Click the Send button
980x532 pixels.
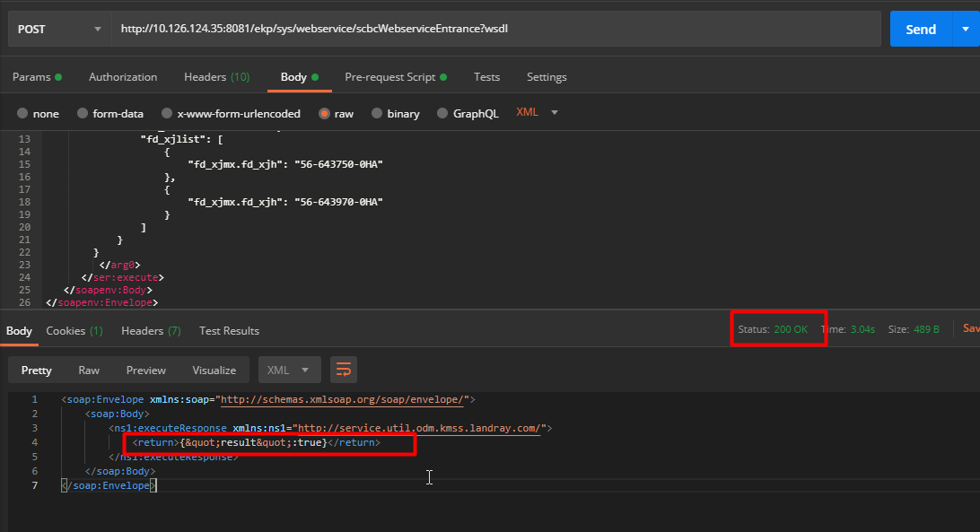(920, 28)
